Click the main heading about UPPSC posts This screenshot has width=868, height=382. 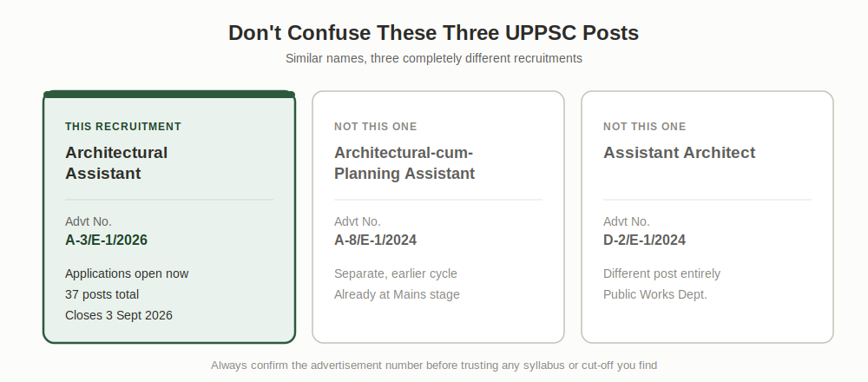433,33
